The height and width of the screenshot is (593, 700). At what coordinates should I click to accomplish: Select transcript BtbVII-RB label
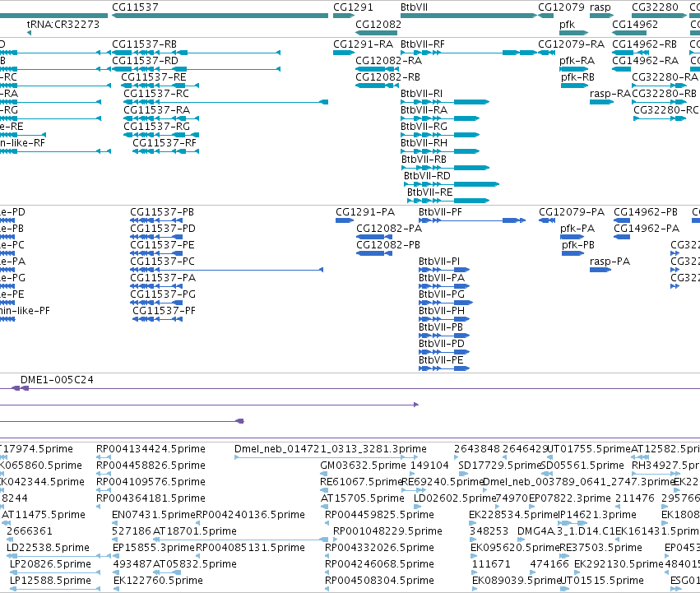coord(424,160)
